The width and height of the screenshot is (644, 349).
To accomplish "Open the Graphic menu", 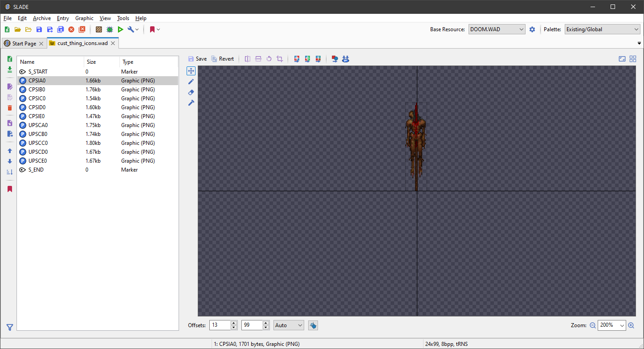I will 84,18.
